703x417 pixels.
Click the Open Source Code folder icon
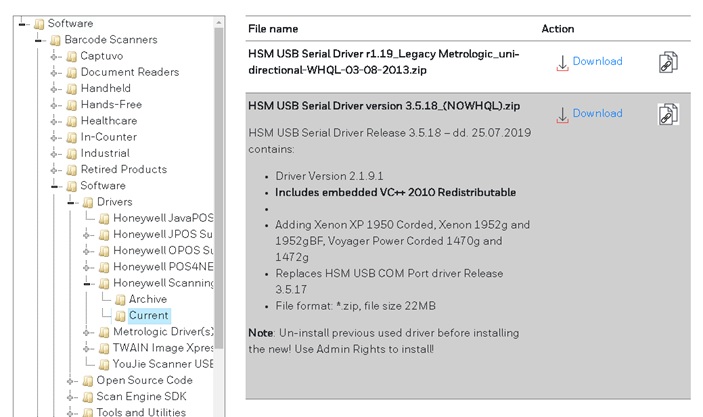[87, 381]
